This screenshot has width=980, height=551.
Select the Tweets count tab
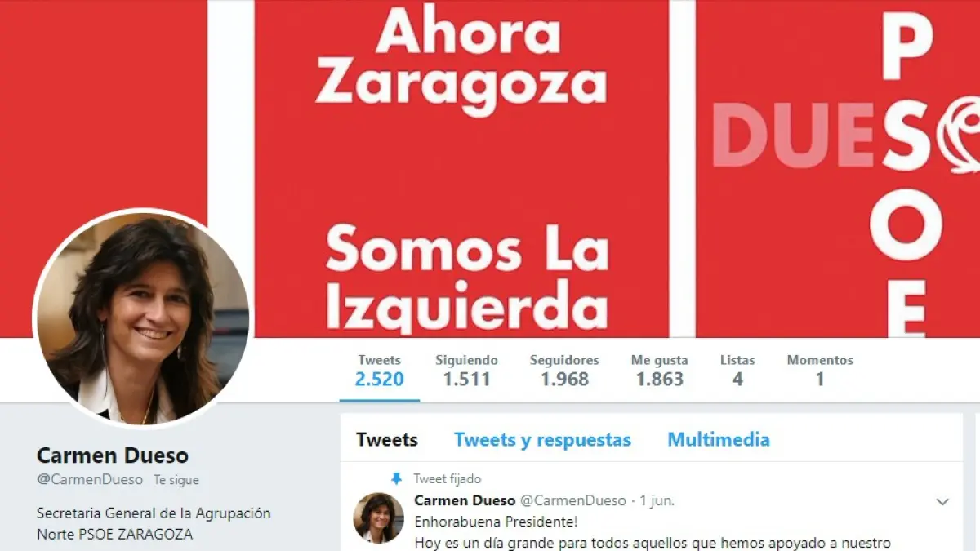[379, 371]
